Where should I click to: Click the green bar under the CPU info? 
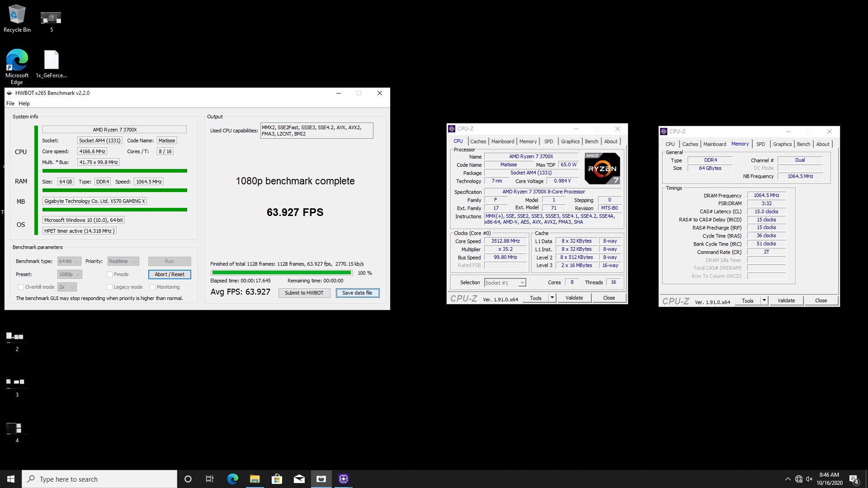click(115, 171)
